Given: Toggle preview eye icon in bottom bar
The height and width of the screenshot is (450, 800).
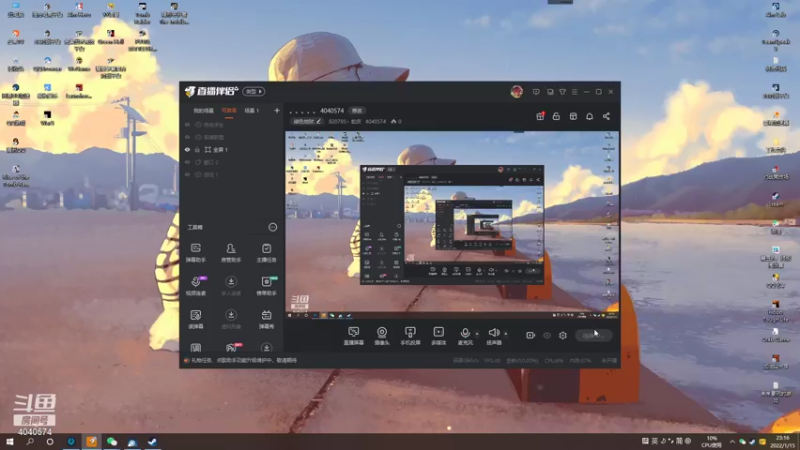Looking at the screenshot, I should [547, 335].
